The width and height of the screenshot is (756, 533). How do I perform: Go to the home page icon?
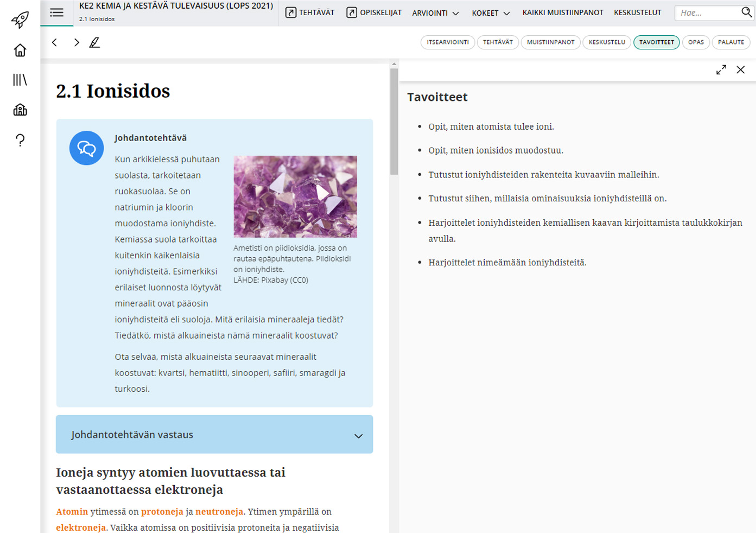tap(20, 50)
